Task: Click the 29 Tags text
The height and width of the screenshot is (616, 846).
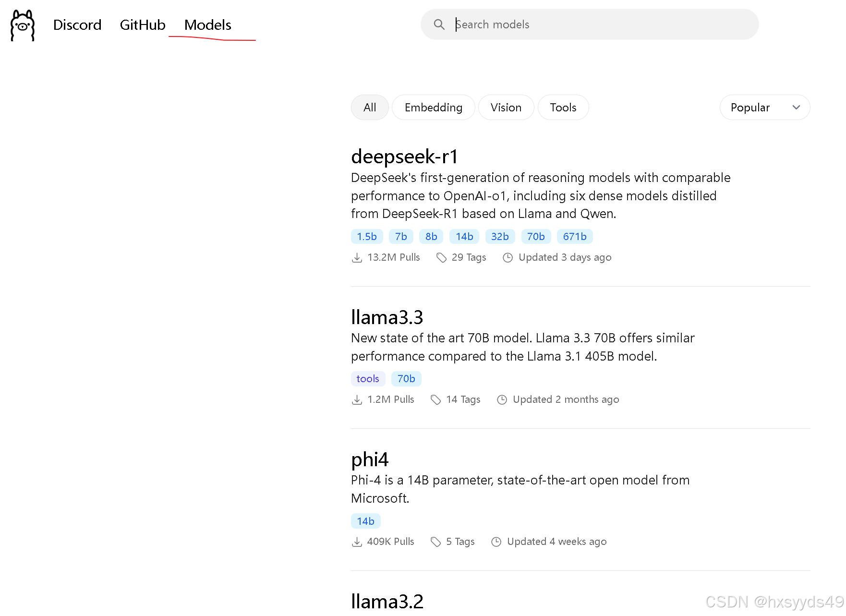Action: pos(469,257)
